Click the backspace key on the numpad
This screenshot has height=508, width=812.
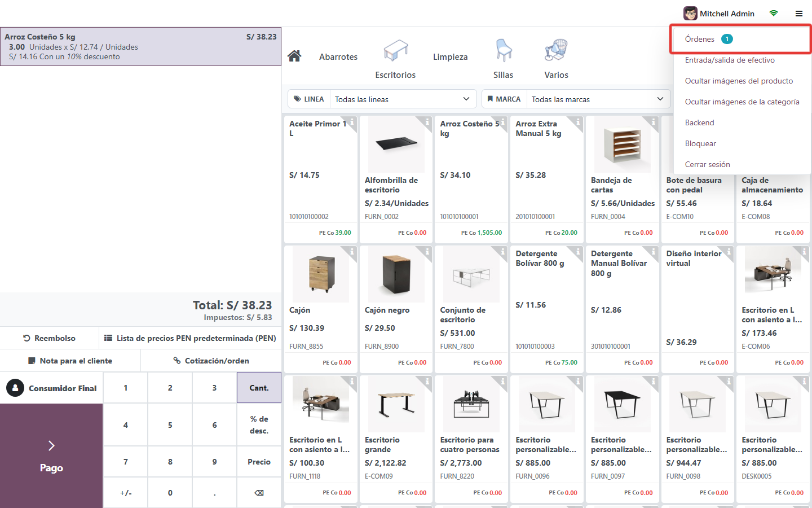(x=259, y=493)
